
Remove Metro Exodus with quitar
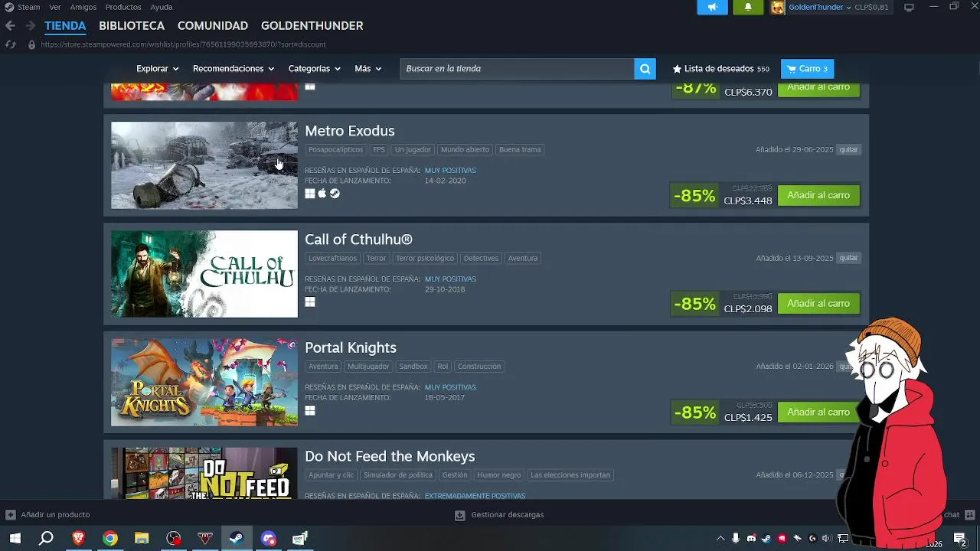point(848,150)
